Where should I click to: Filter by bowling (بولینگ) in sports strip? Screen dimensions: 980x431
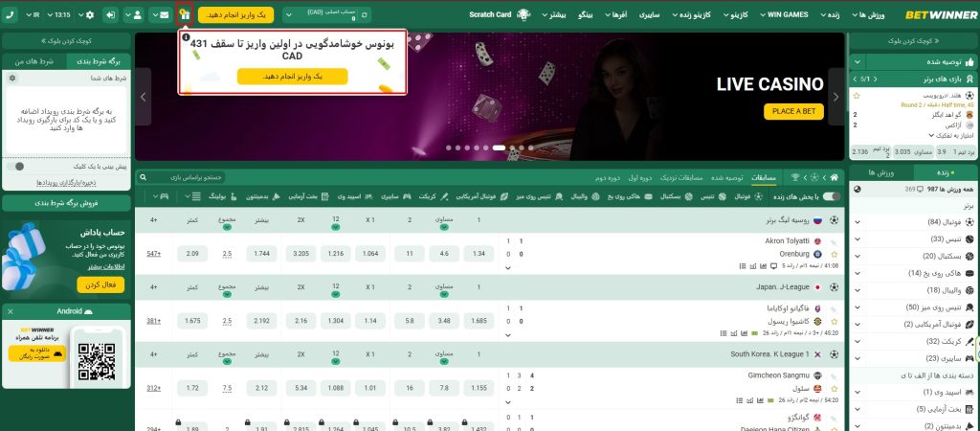pos(220,196)
